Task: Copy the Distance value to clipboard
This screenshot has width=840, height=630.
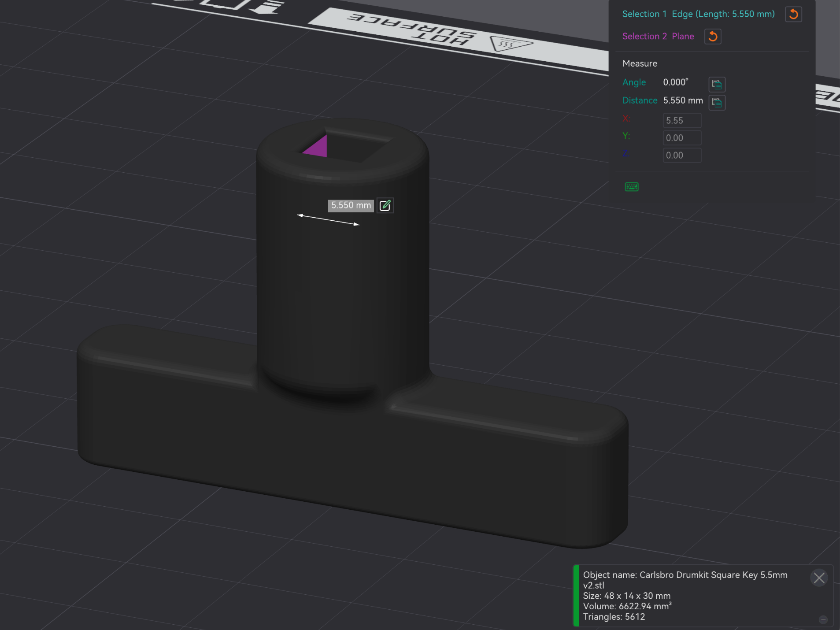Action: click(x=717, y=103)
